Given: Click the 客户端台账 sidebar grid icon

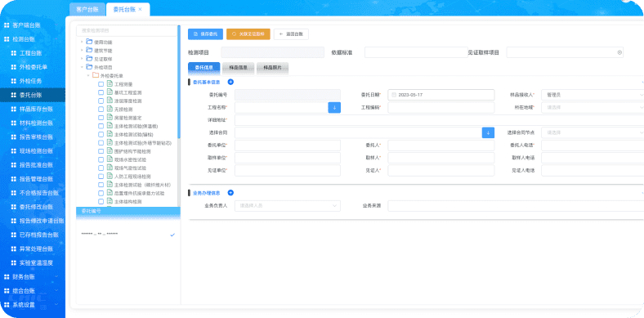Looking at the screenshot, I should [x=7, y=25].
